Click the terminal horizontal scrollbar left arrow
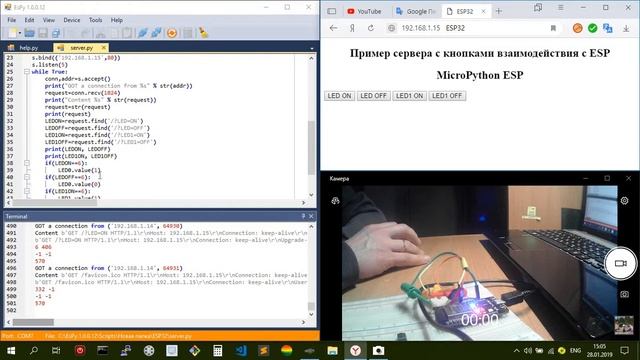This screenshot has height=360, width=640. [x=9, y=322]
